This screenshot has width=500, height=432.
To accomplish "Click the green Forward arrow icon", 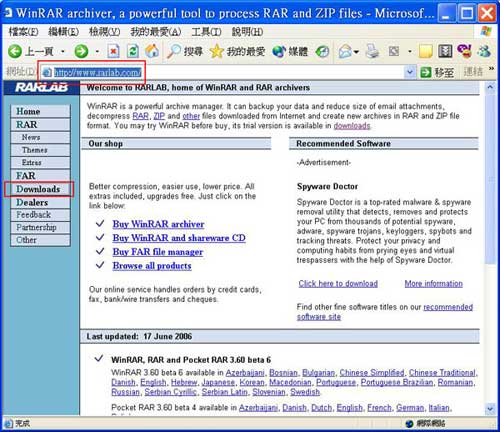I will click(x=81, y=51).
